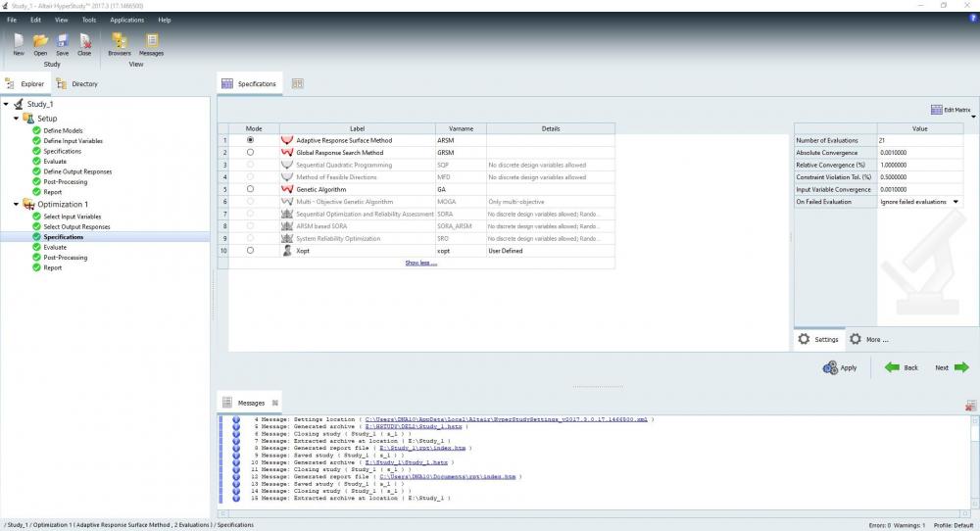
Task: Open the Edit menu
Action: pyautogui.click(x=35, y=20)
